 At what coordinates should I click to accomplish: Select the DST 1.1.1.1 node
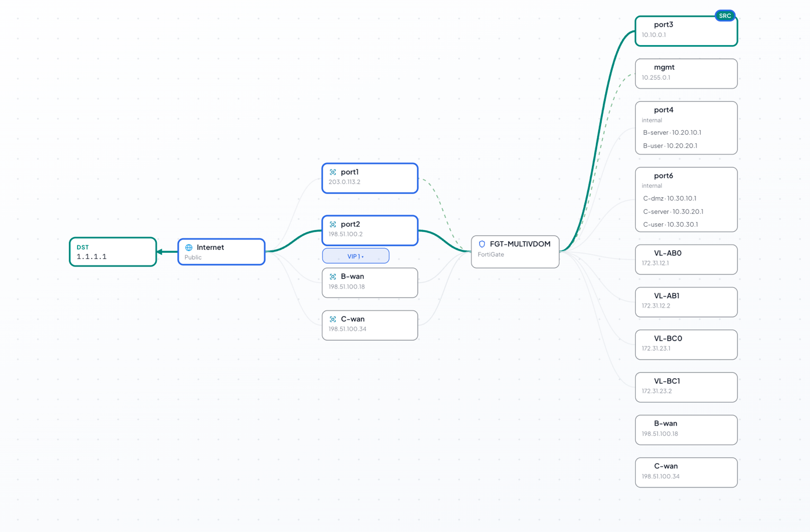[x=113, y=252]
